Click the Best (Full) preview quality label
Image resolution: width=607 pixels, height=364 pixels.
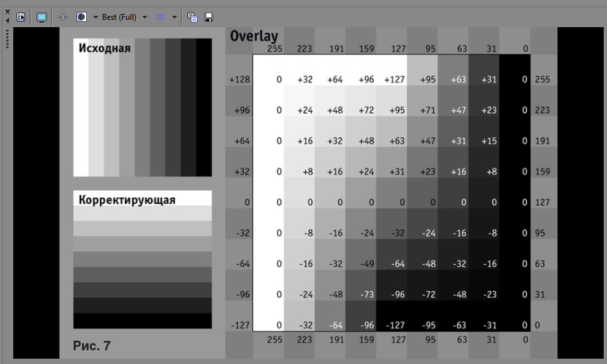tap(119, 17)
